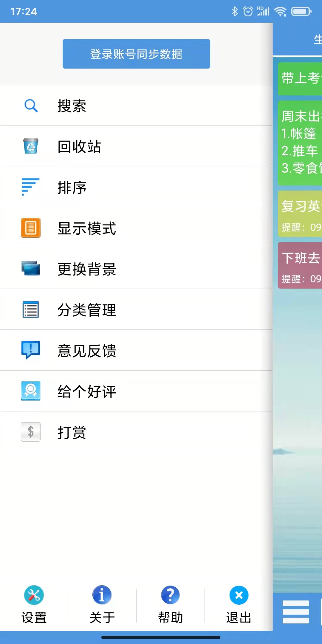
Task: Open the help question mark icon
Action: 170,595
